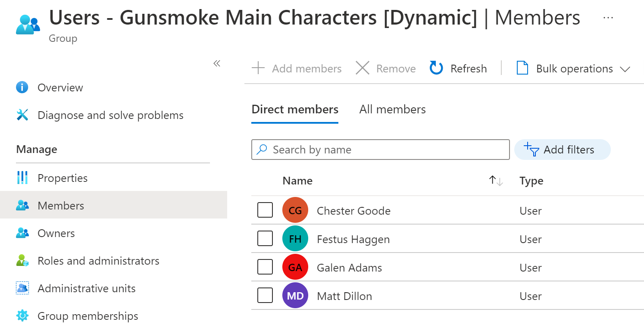Check the checkbox beside Matt Dillon
This screenshot has height=331, width=644.
pyautogui.click(x=265, y=295)
